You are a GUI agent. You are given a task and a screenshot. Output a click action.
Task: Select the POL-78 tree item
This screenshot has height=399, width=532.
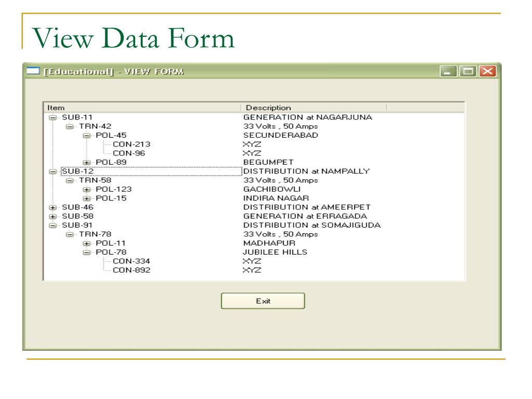point(111,252)
